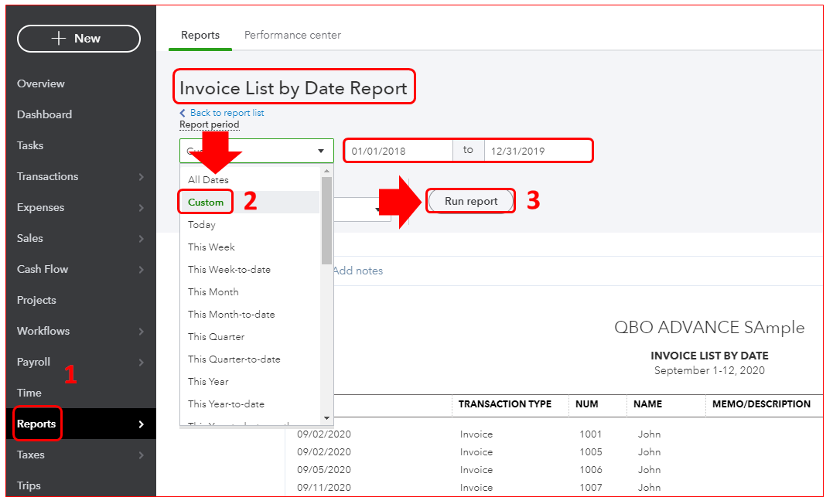
Task: Open Dashboard from the left navigation
Action: tap(44, 114)
